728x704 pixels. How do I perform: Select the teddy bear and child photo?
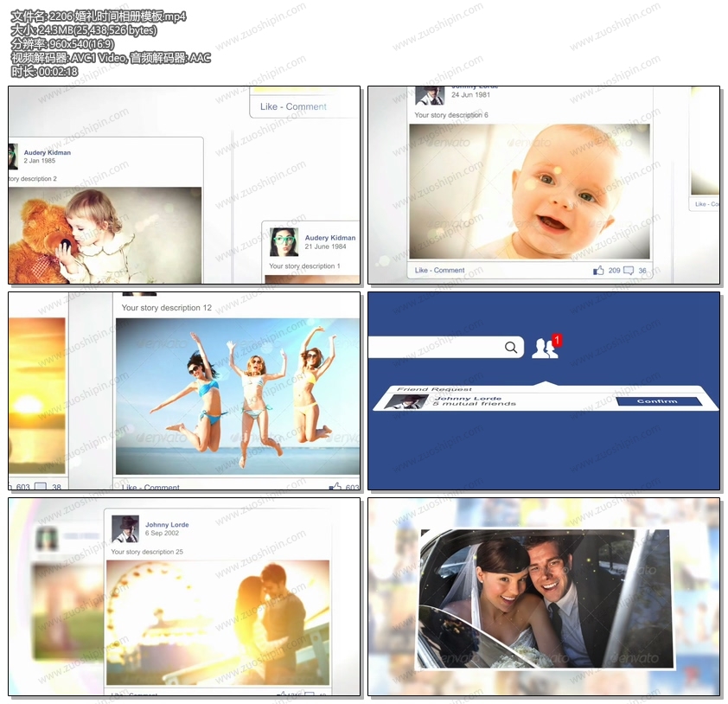(x=105, y=235)
